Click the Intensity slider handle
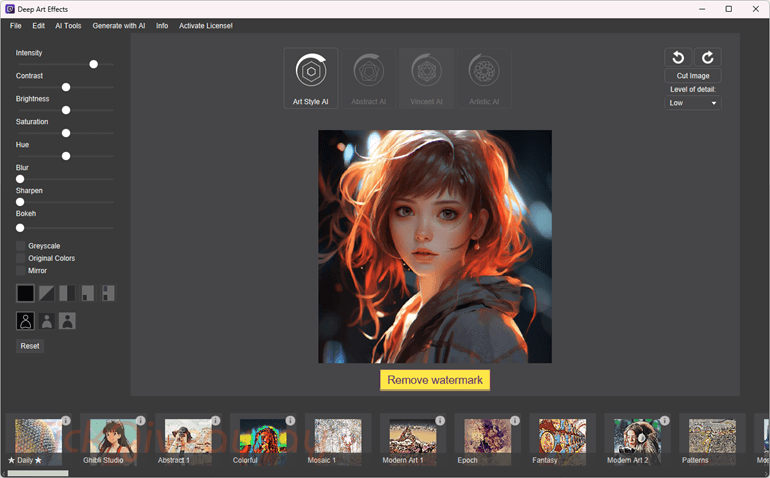Screen dimensions: 770x478 click(x=93, y=64)
